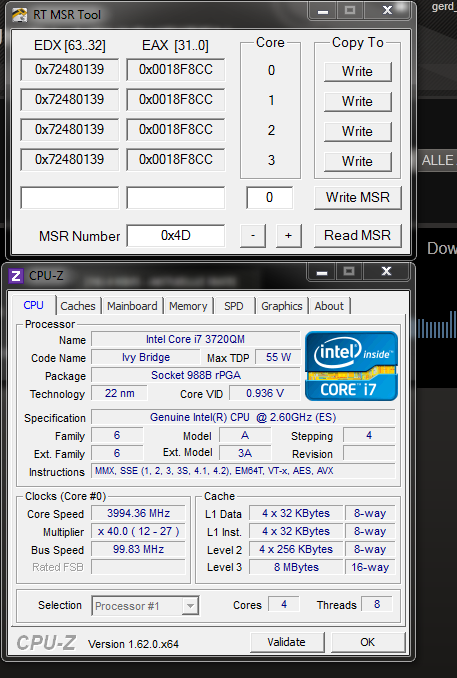Minimize the RT MSR Tool window

point(323,11)
